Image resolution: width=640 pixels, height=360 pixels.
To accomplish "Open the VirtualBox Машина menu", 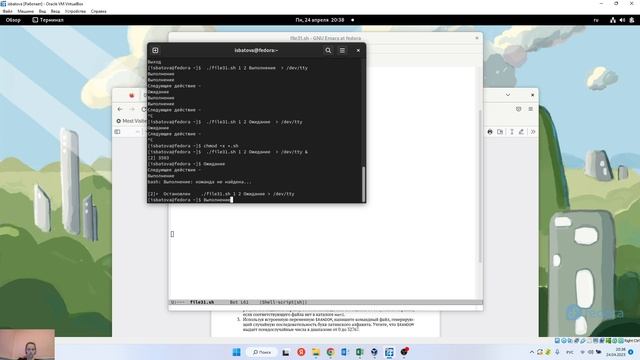I will coord(25,11).
